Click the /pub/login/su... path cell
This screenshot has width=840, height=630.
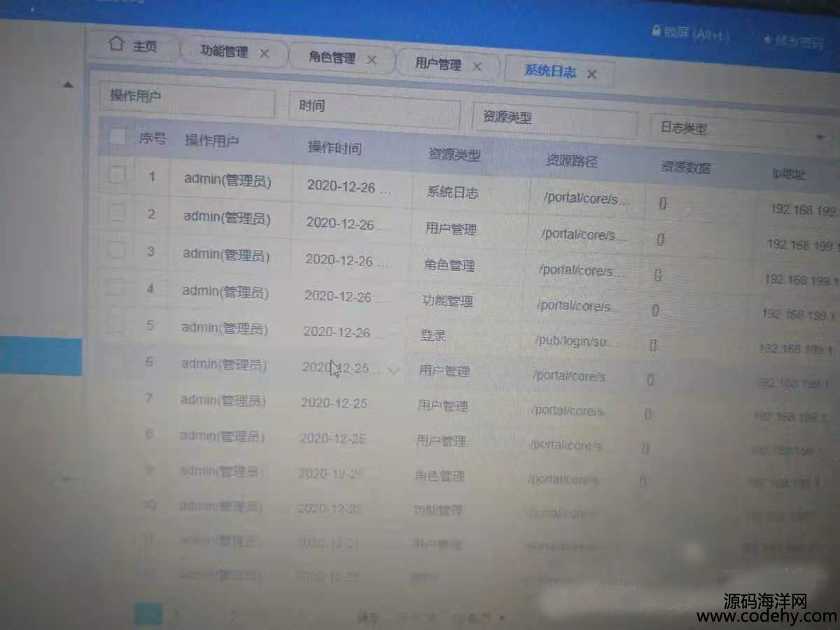point(577,341)
